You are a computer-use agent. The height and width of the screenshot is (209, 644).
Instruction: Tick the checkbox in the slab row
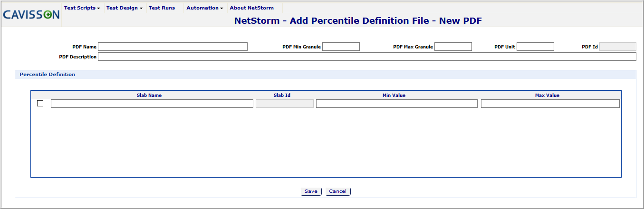[40, 104]
